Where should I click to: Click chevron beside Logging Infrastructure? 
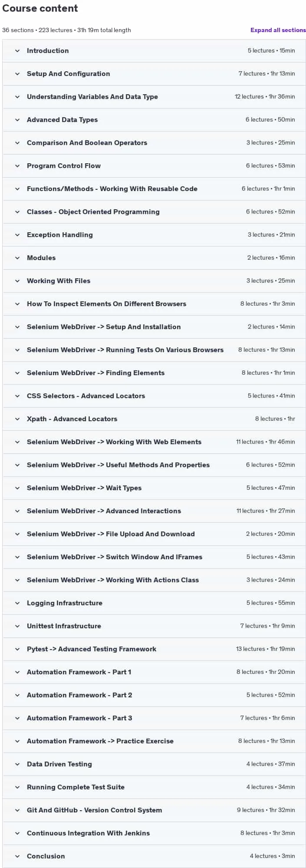point(17,603)
